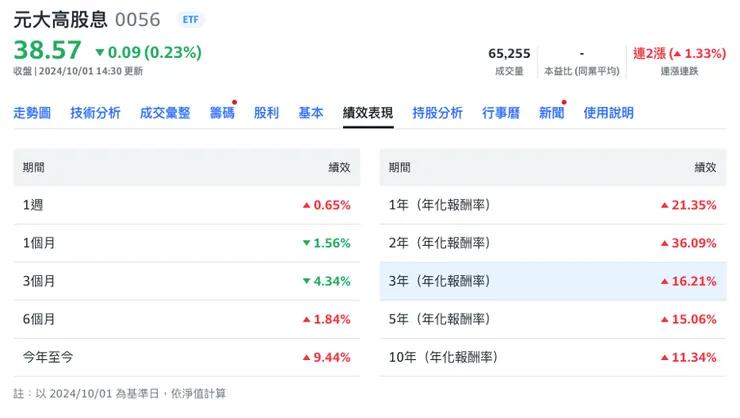Click the 36.09% two-year return value
Screen dimensions: 740x418
coord(689,243)
